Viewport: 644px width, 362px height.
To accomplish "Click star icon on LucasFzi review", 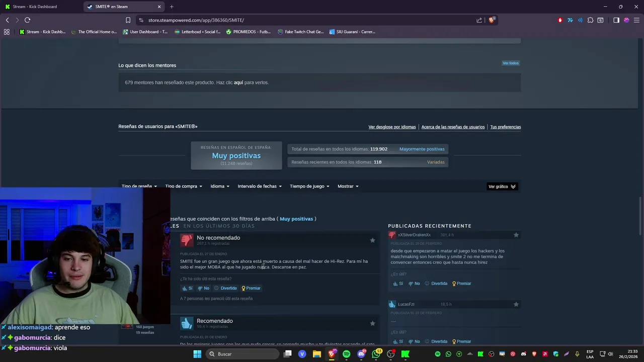I will click(x=516, y=304).
